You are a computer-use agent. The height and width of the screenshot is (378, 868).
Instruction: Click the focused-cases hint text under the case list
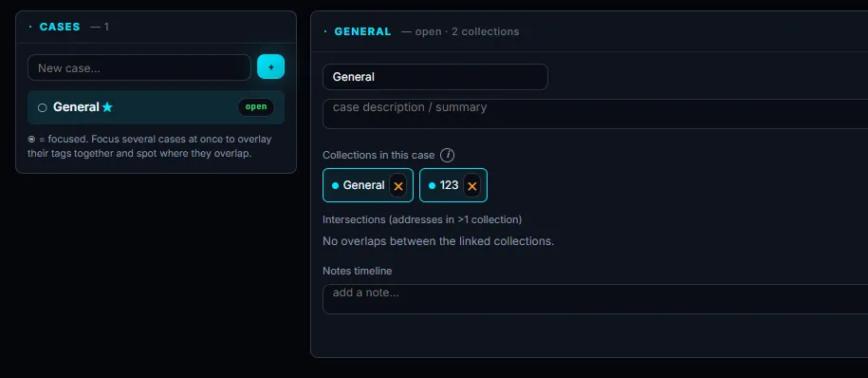click(x=150, y=146)
